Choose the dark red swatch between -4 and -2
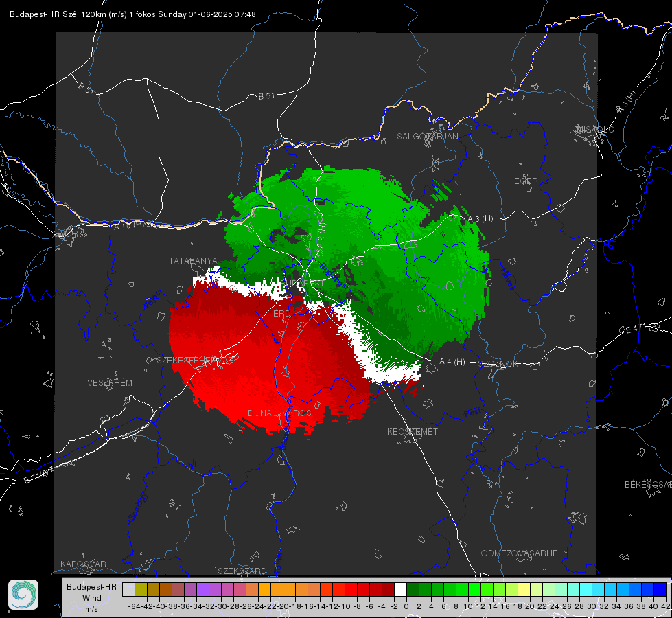Image resolution: width=672 pixels, height=618 pixels. pos(388,589)
